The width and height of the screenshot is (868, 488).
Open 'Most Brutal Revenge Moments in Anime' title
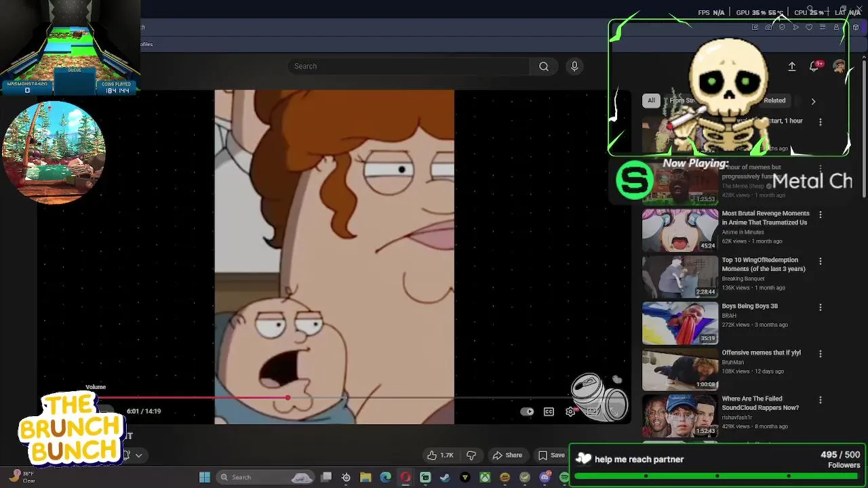(x=766, y=218)
